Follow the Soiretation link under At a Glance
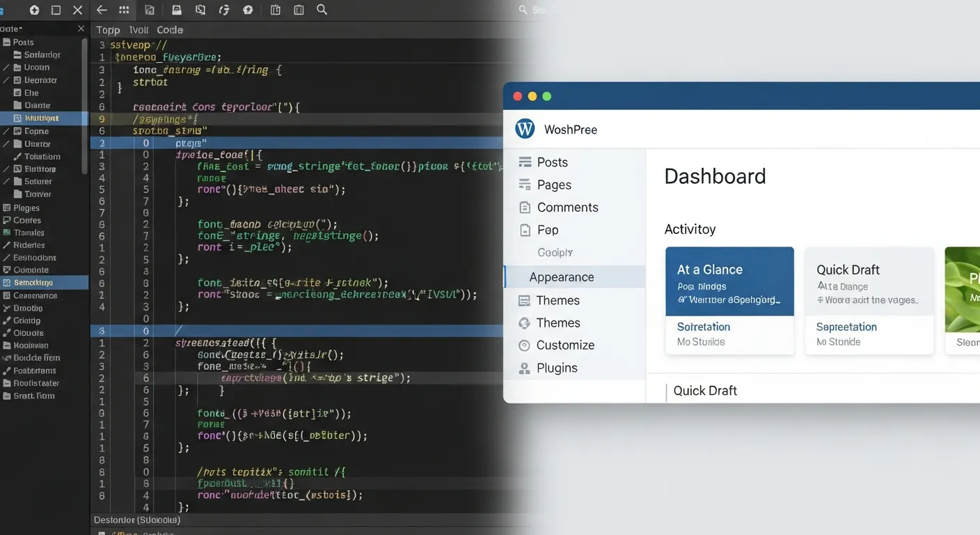The image size is (980, 535). (x=704, y=327)
